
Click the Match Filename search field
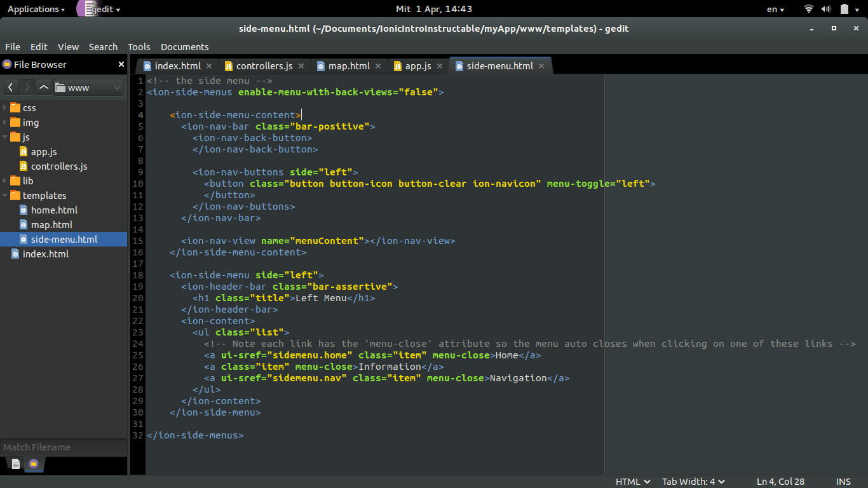[64, 447]
